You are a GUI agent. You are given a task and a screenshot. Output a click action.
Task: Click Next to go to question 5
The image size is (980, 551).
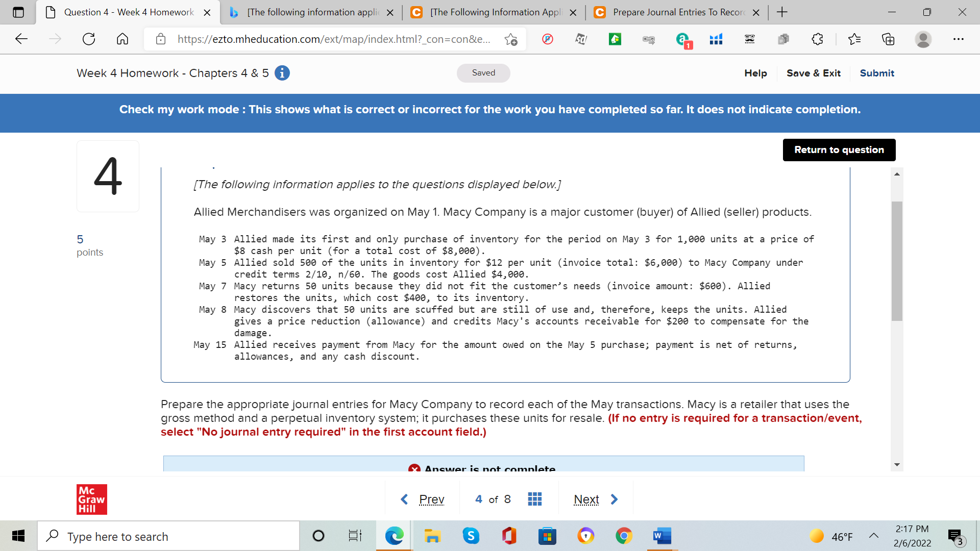(586, 499)
